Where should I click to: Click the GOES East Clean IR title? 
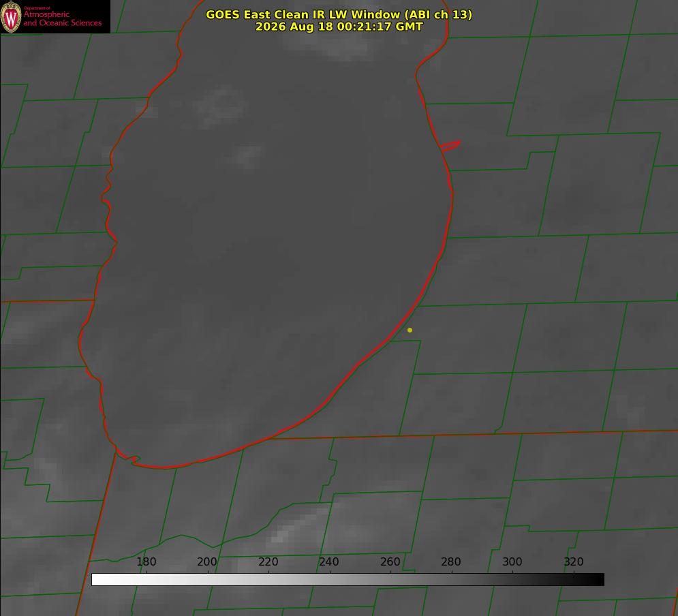click(x=339, y=14)
